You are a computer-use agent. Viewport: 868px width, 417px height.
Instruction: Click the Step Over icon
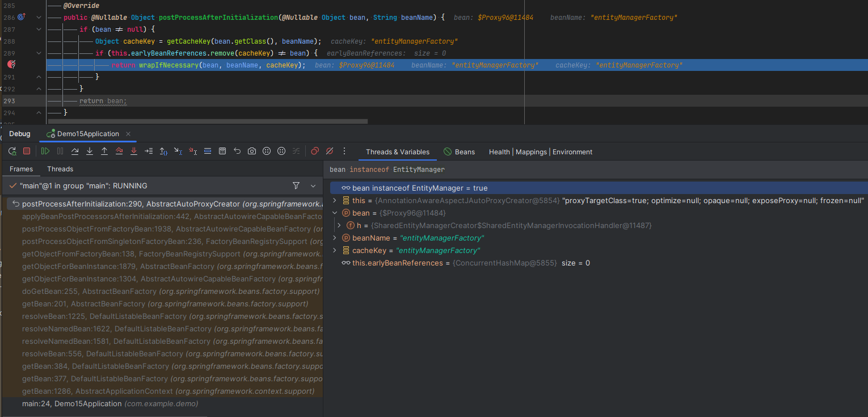pyautogui.click(x=75, y=151)
